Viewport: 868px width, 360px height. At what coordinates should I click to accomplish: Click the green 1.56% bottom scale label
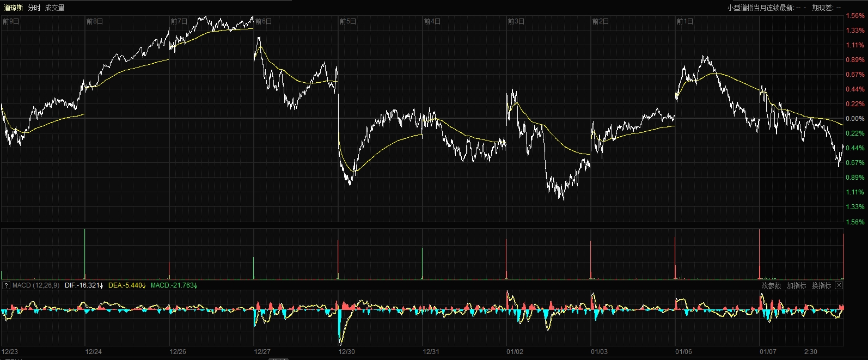pyautogui.click(x=855, y=222)
